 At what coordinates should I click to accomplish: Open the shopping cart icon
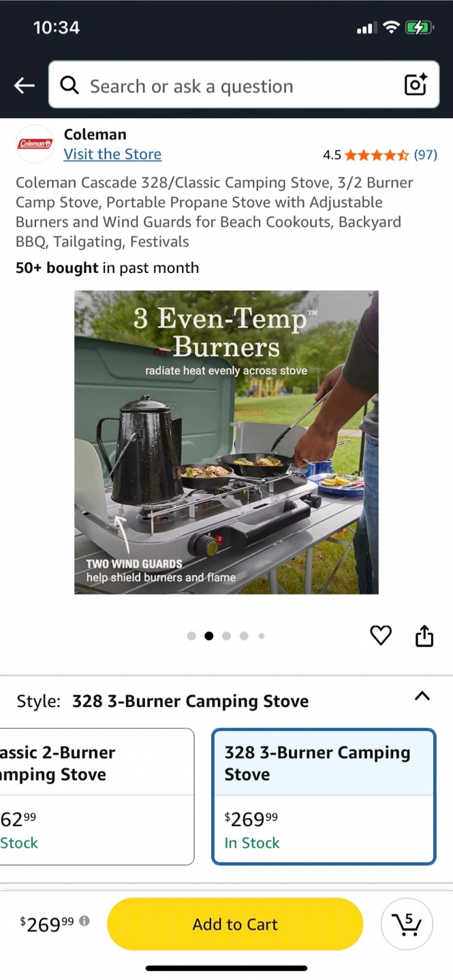pyautogui.click(x=407, y=924)
